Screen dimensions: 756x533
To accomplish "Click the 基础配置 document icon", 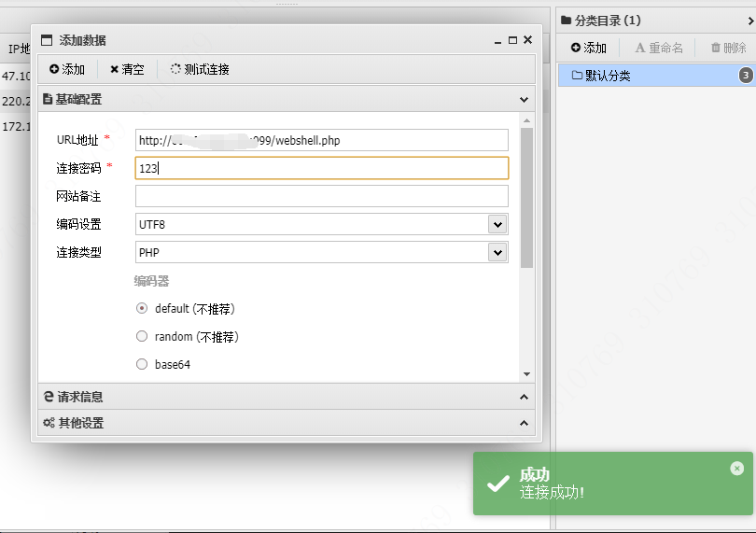I will click(x=48, y=99).
